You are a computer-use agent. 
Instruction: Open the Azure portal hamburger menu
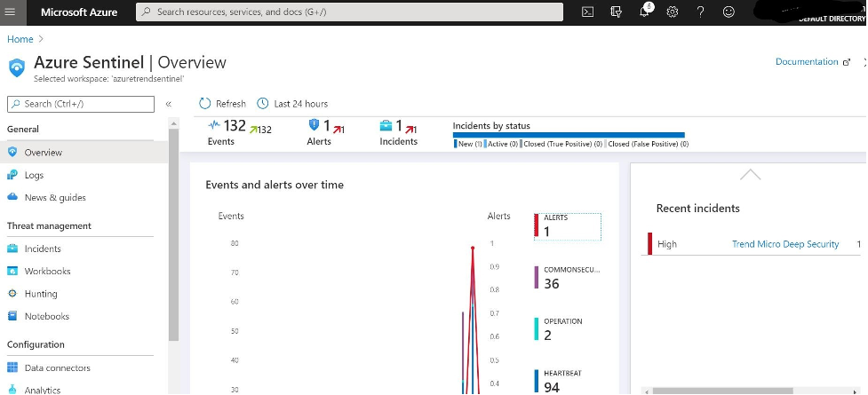click(x=10, y=12)
